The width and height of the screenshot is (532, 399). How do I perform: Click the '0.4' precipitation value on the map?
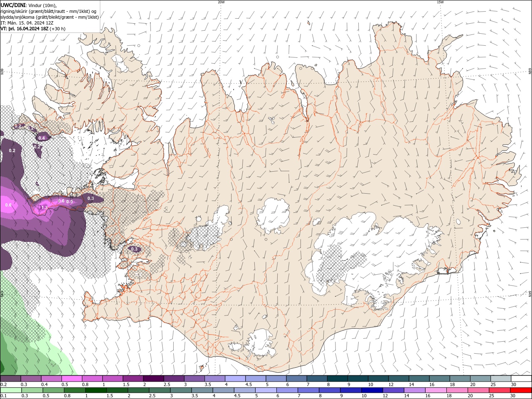(x=42, y=138)
